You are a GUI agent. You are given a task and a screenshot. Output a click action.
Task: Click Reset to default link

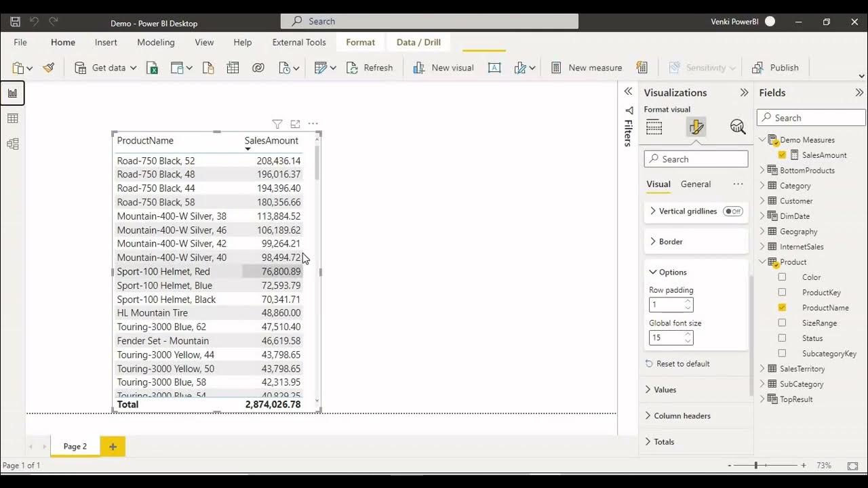[x=677, y=364]
